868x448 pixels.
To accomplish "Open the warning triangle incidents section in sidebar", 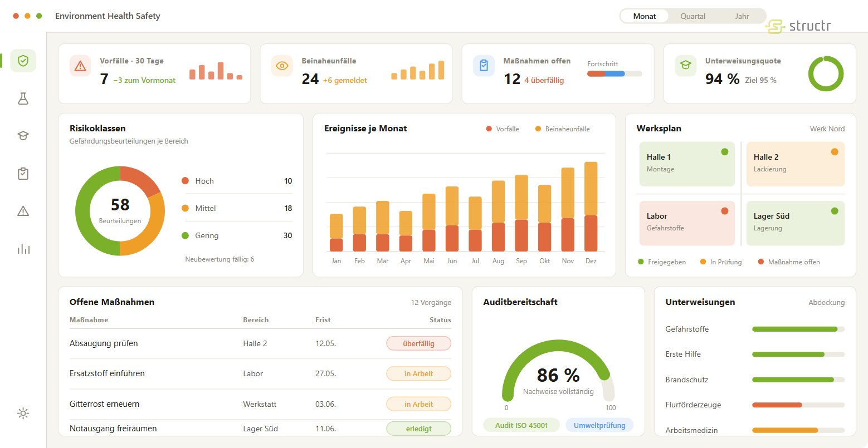I will pyautogui.click(x=23, y=211).
